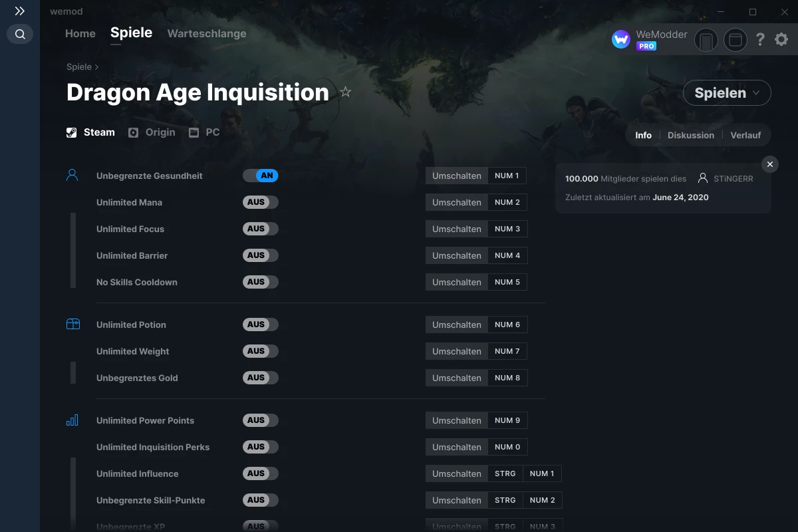Image resolution: width=798 pixels, height=532 pixels.
Task: Click Umschalten for Unlimited Focus
Action: click(x=456, y=228)
